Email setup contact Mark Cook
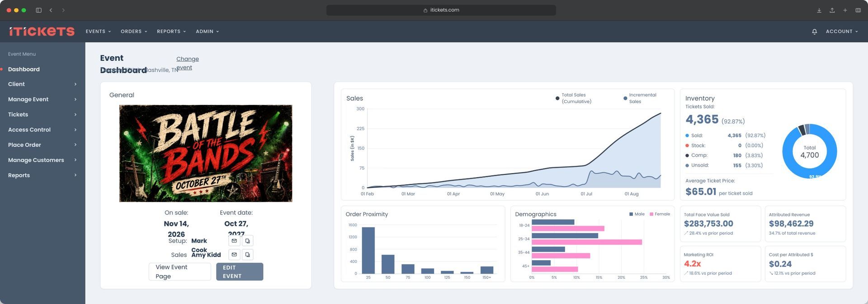Screen dimensions: 868x304 234,241
